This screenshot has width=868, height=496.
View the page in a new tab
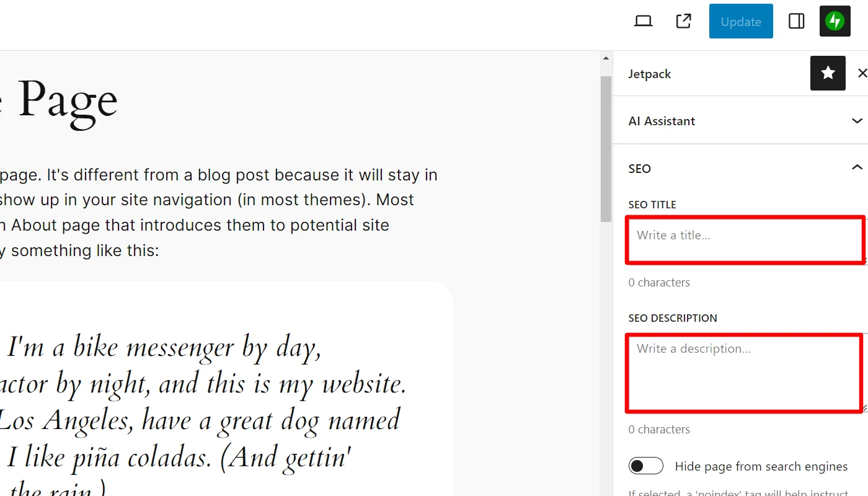tap(683, 20)
